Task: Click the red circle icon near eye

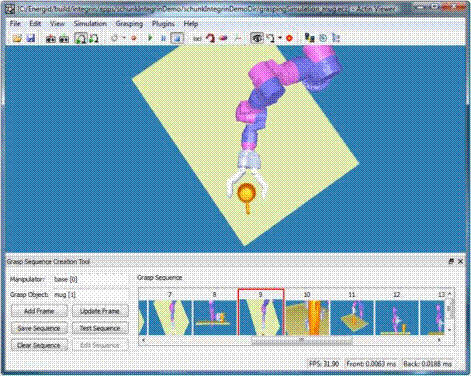Action: click(289, 38)
